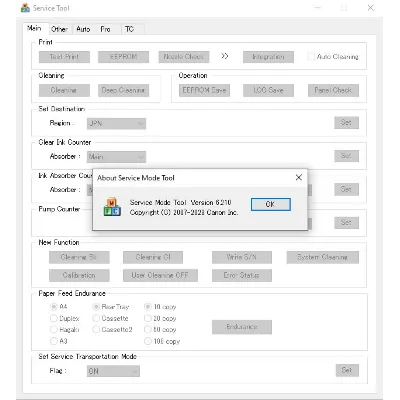Click the Deep Cleaning button

(x=123, y=90)
